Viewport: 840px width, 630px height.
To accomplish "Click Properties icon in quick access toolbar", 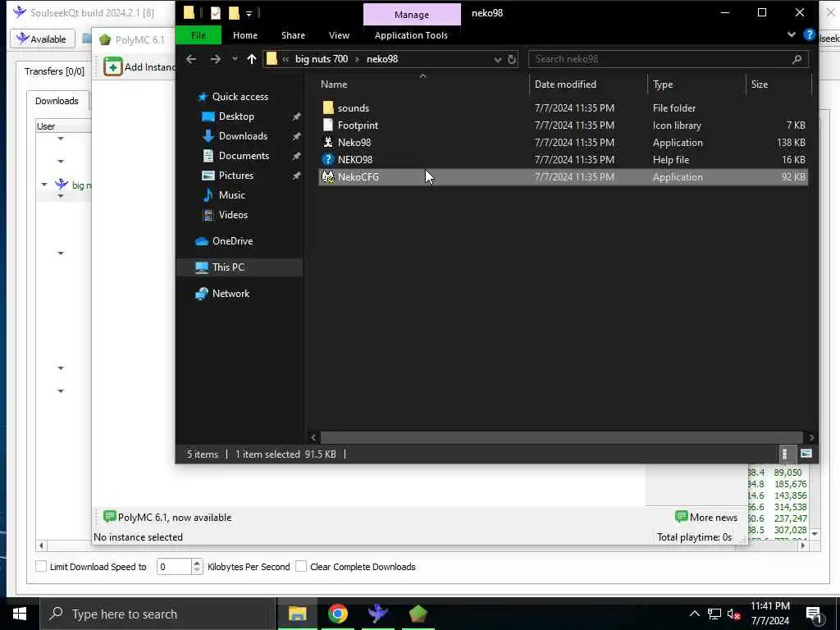I will pyautogui.click(x=216, y=13).
